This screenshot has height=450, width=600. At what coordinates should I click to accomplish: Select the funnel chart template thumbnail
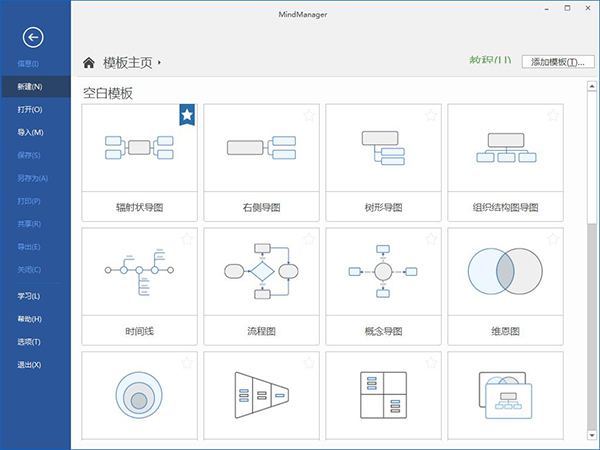tap(261, 395)
